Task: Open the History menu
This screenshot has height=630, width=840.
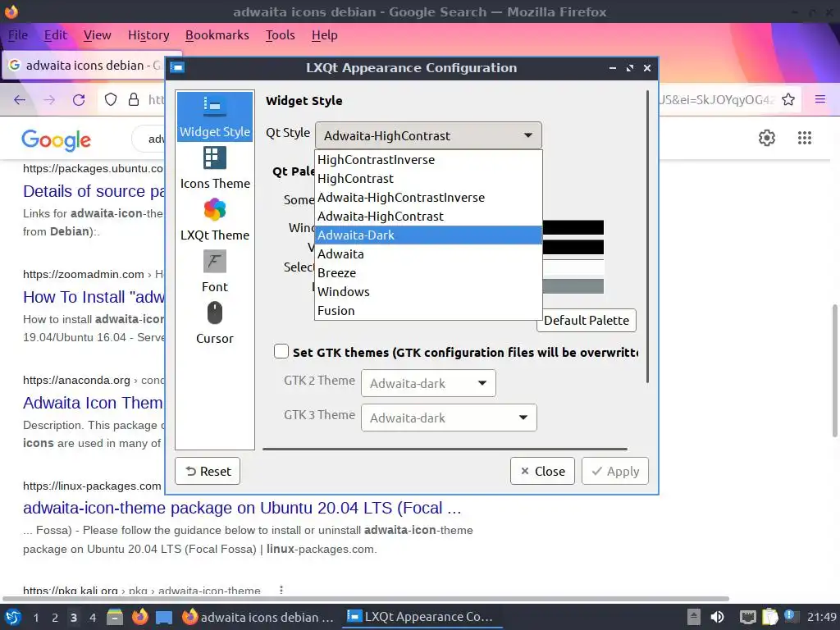Action: (x=148, y=34)
